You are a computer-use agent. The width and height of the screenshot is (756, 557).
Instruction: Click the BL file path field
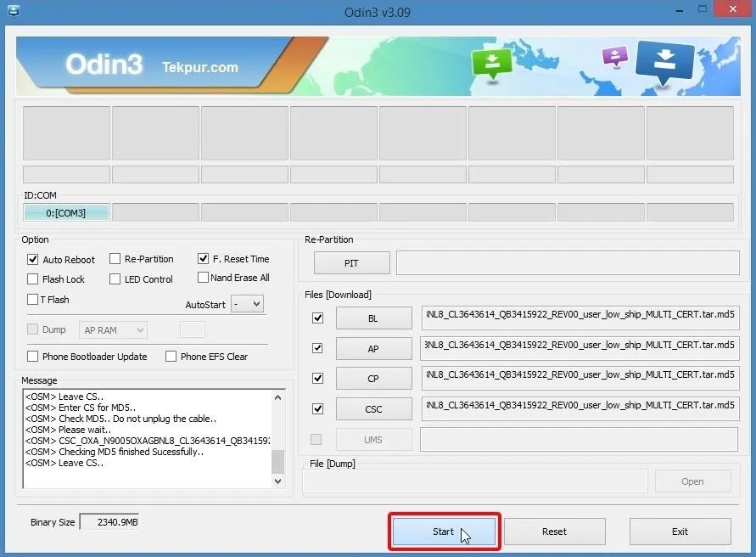point(580,318)
